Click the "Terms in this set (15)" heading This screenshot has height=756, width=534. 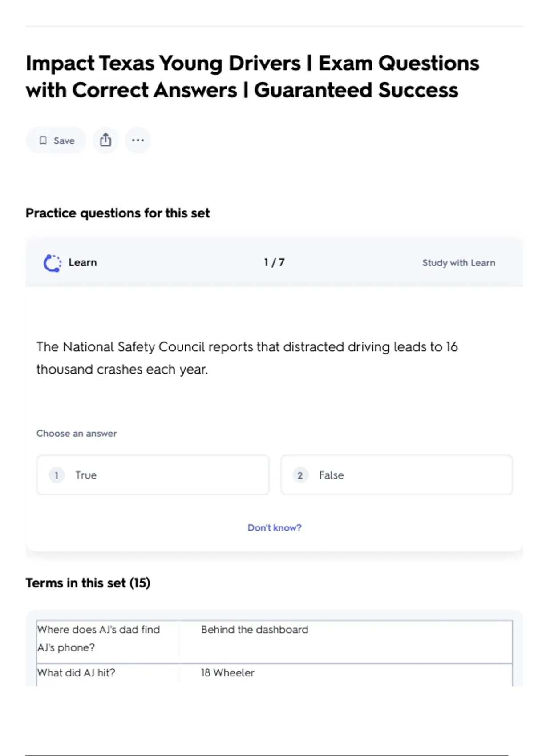click(x=88, y=583)
